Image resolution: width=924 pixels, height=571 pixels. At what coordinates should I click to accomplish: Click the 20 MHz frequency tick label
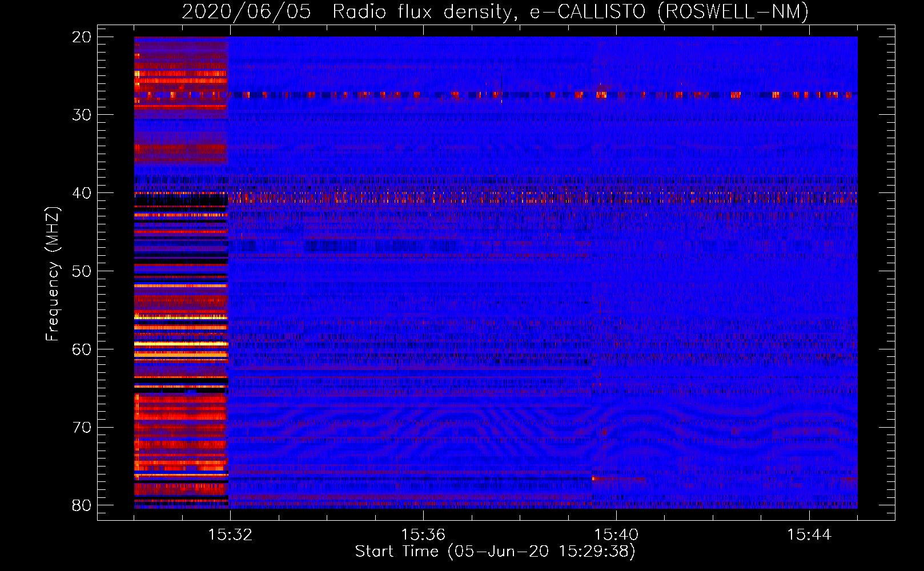[82, 37]
